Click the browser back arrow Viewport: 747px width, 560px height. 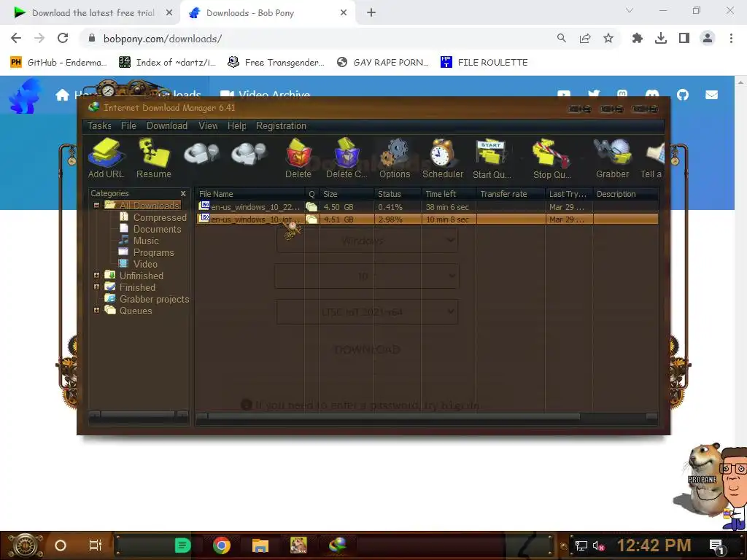point(16,38)
